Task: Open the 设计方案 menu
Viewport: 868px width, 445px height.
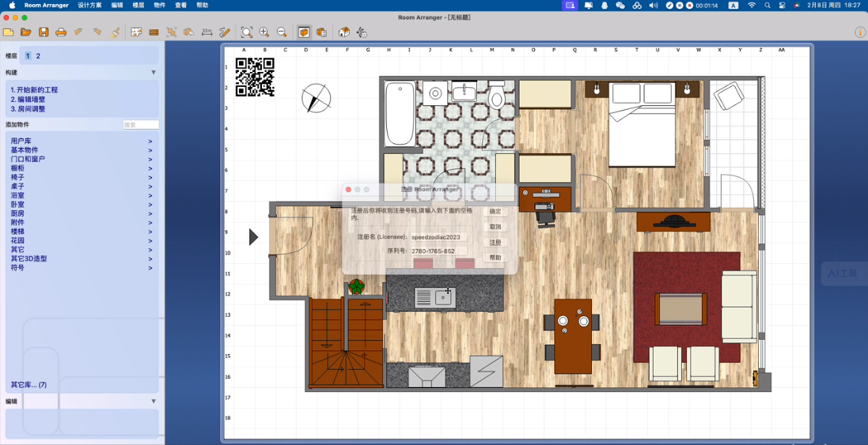Action: (x=89, y=6)
